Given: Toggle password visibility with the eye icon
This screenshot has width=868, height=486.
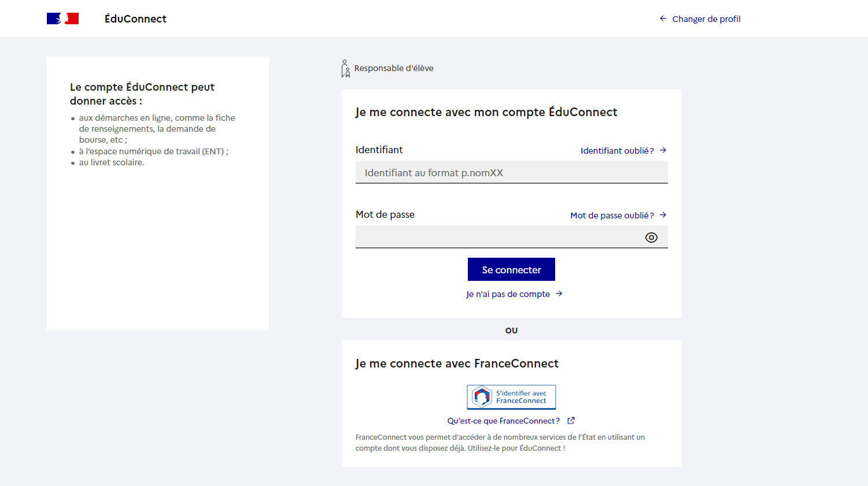Looking at the screenshot, I should [651, 238].
